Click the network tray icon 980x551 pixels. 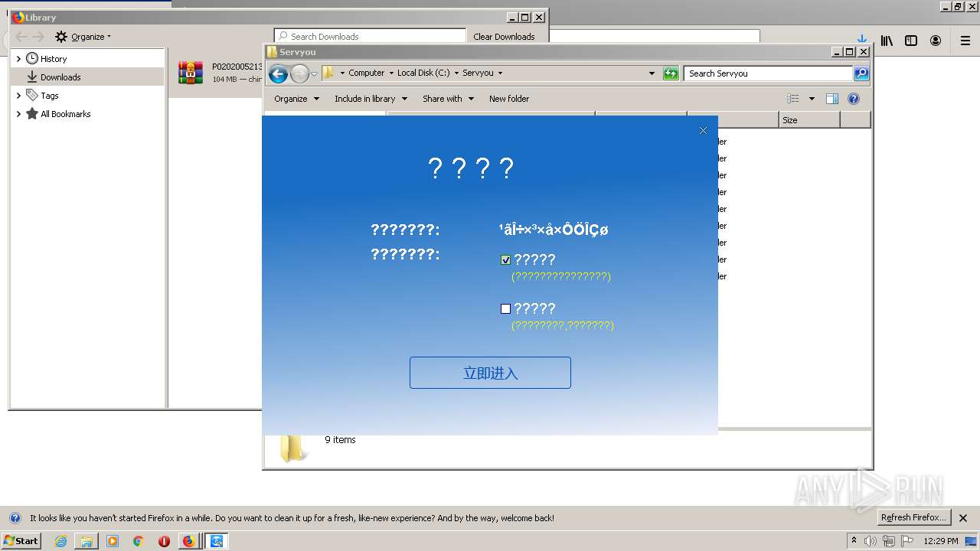tap(888, 541)
